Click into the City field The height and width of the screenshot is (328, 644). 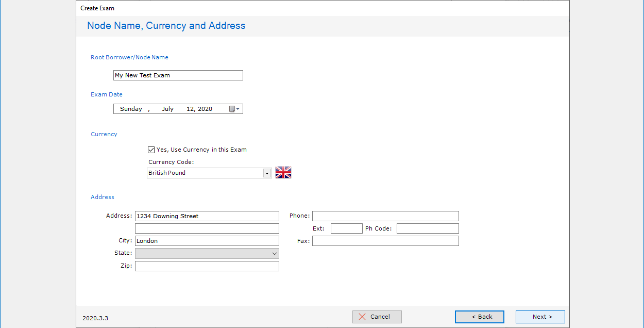tap(207, 241)
